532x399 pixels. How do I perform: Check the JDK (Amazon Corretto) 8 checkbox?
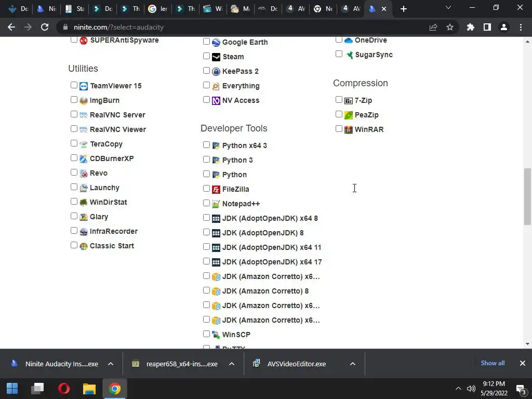206,290
